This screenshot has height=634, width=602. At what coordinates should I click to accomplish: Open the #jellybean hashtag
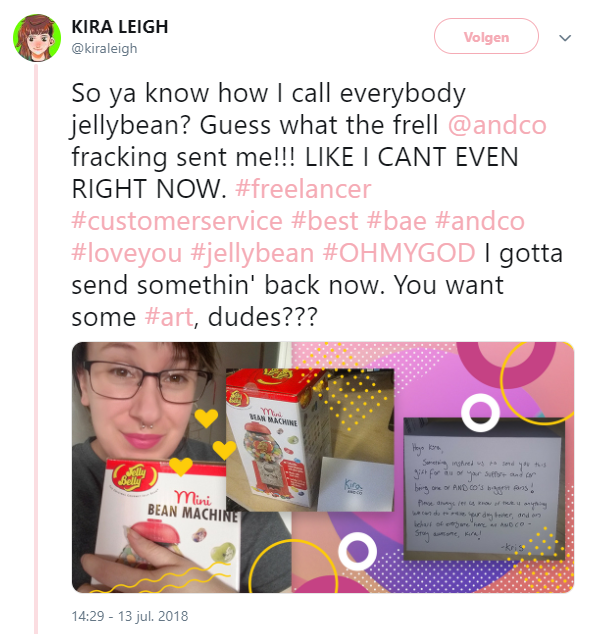coord(252,253)
